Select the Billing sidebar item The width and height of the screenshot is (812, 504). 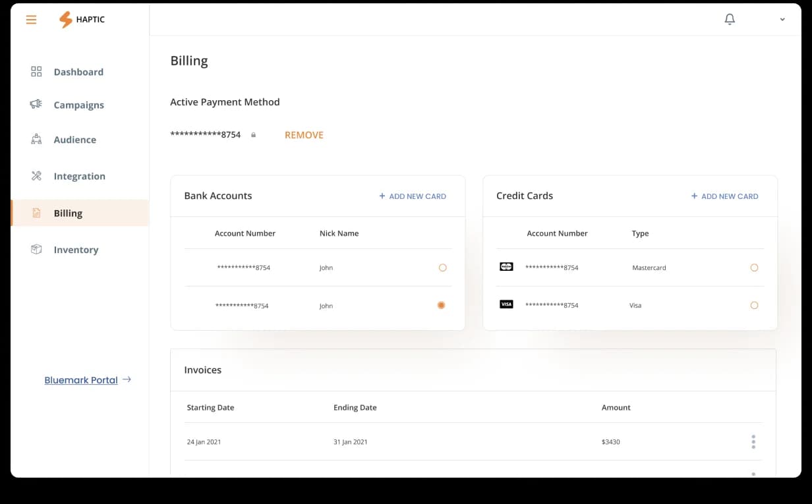click(80, 213)
